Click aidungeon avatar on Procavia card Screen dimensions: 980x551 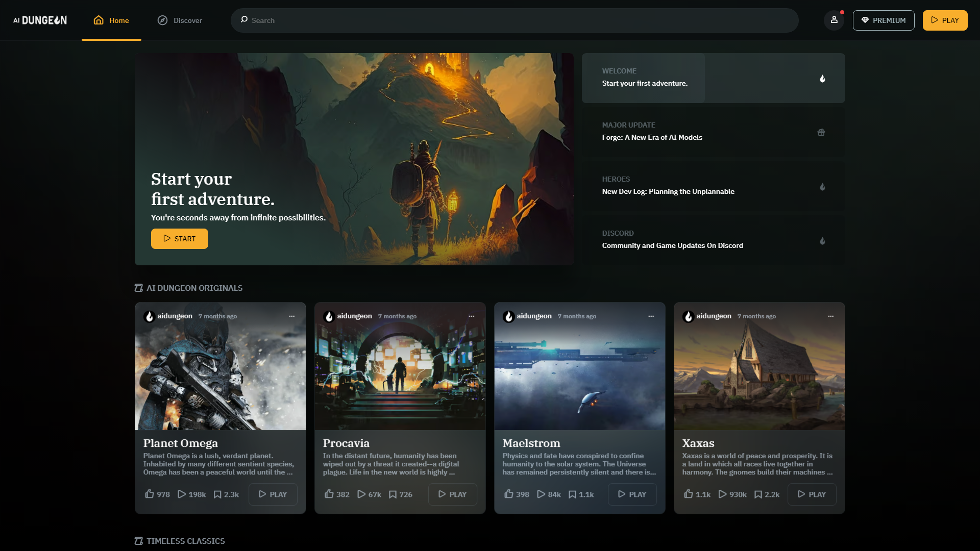point(329,316)
